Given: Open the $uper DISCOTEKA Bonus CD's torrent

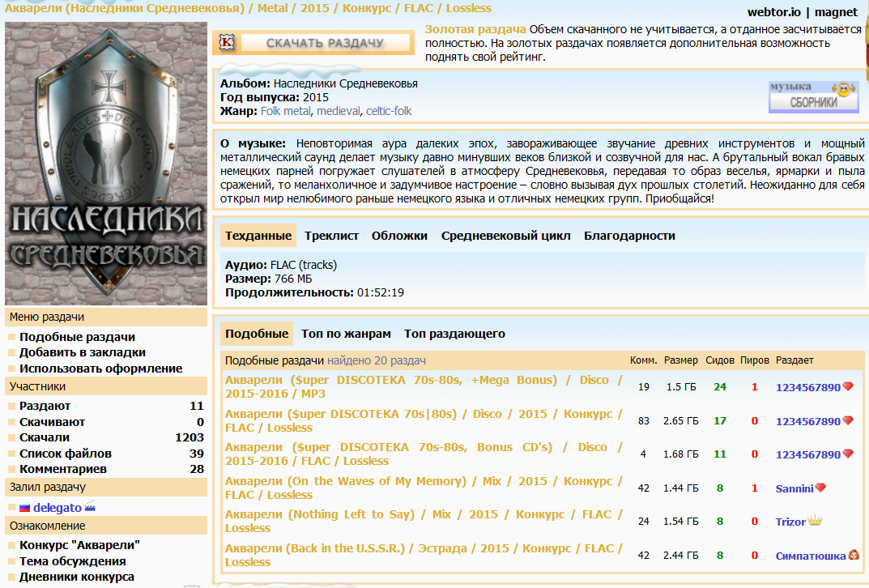Looking at the screenshot, I should 424,454.
